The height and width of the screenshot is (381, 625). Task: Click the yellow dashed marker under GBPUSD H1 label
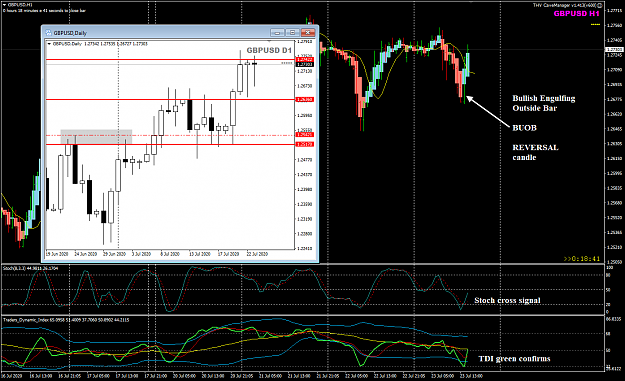click(595, 25)
